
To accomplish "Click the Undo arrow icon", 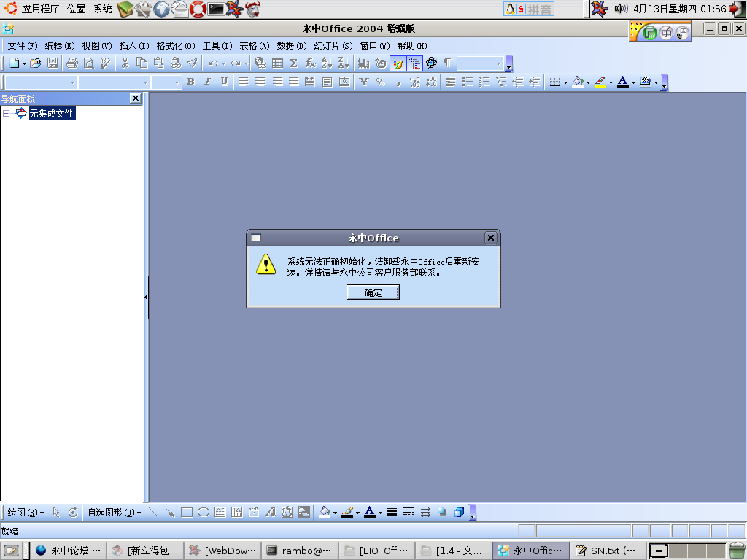I will coord(212,63).
